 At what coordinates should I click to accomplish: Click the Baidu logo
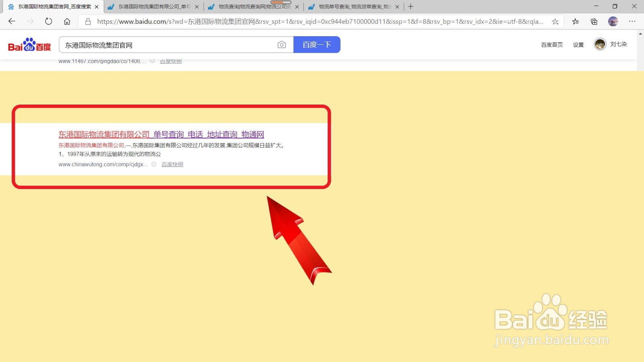click(29, 45)
